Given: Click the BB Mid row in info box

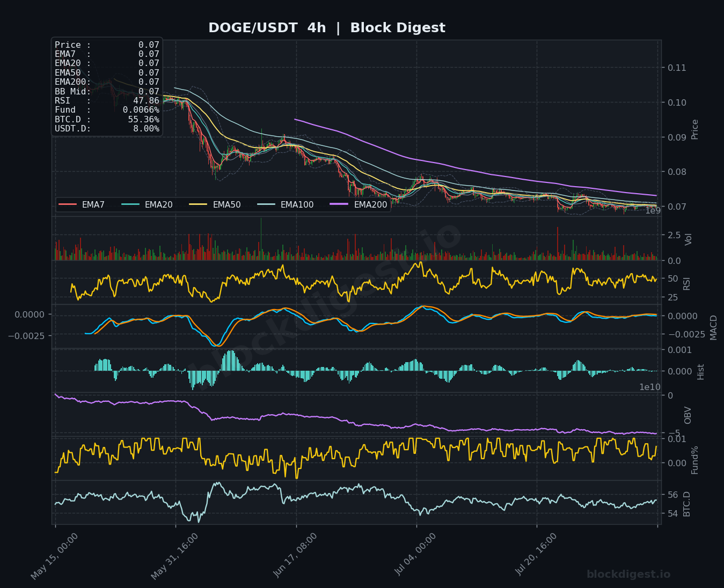Looking at the screenshot, I should [x=107, y=92].
